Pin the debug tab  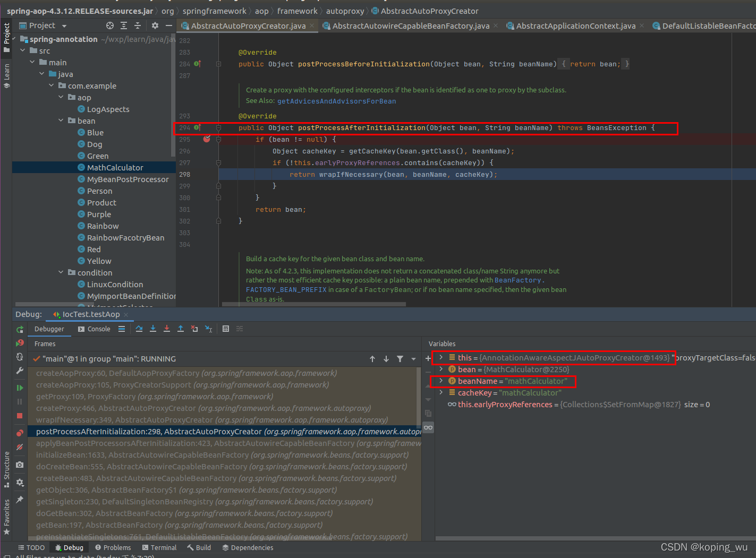[20, 500]
